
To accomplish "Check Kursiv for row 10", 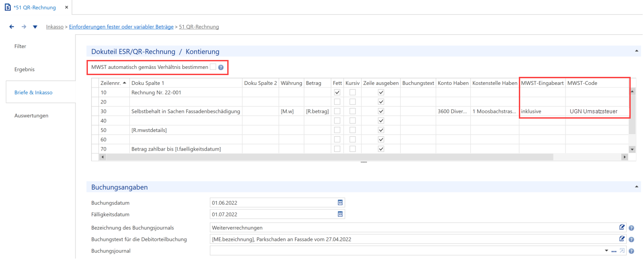I will (352, 92).
